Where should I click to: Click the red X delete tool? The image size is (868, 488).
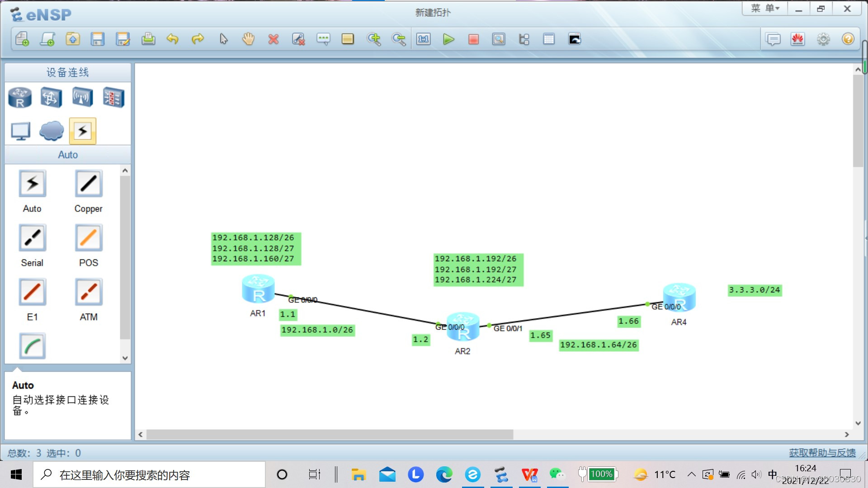point(273,39)
